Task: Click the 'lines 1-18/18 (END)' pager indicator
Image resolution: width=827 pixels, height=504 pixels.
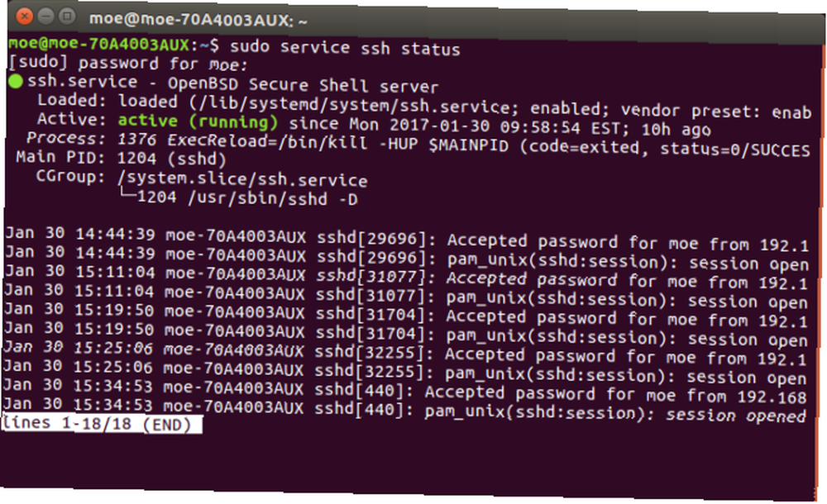Action: (101, 424)
